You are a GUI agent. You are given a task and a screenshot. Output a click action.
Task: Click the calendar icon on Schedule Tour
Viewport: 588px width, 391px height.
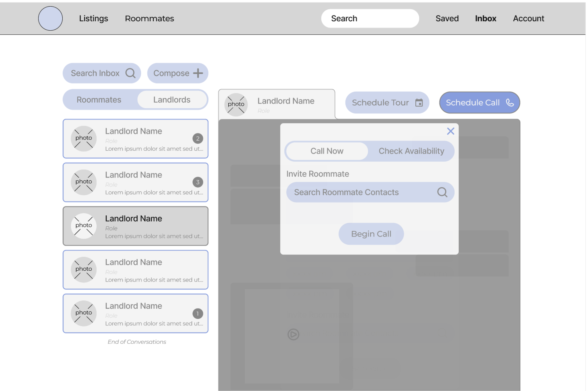point(419,103)
